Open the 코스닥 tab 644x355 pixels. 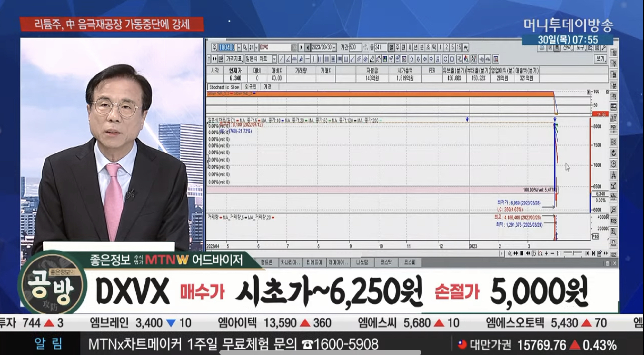tap(386, 262)
